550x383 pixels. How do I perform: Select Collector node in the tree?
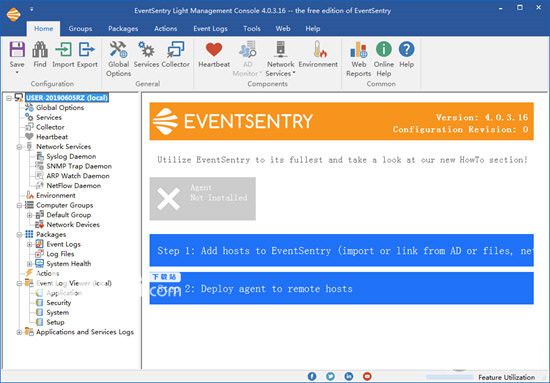point(50,127)
